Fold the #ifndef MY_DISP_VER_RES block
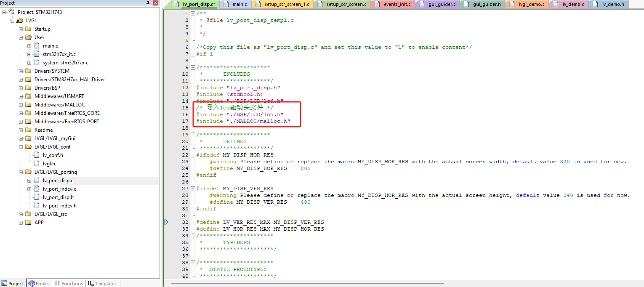The width and height of the screenshot is (644, 287). click(193, 189)
